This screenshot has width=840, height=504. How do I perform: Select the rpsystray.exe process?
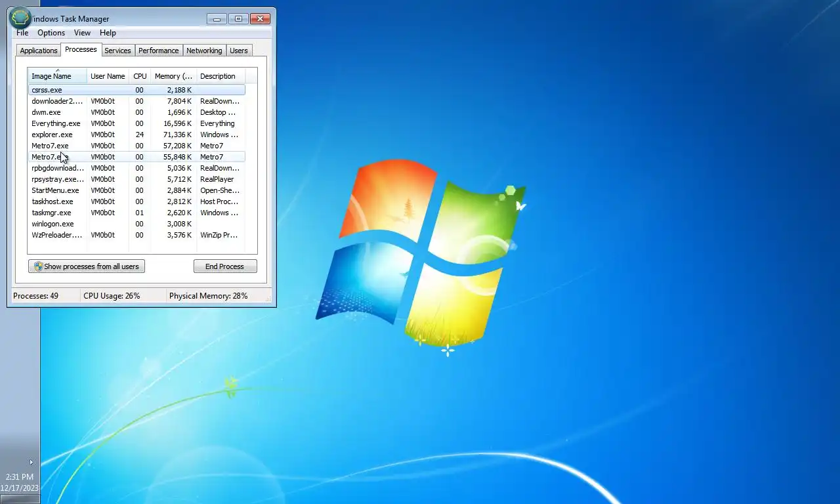tap(136, 179)
